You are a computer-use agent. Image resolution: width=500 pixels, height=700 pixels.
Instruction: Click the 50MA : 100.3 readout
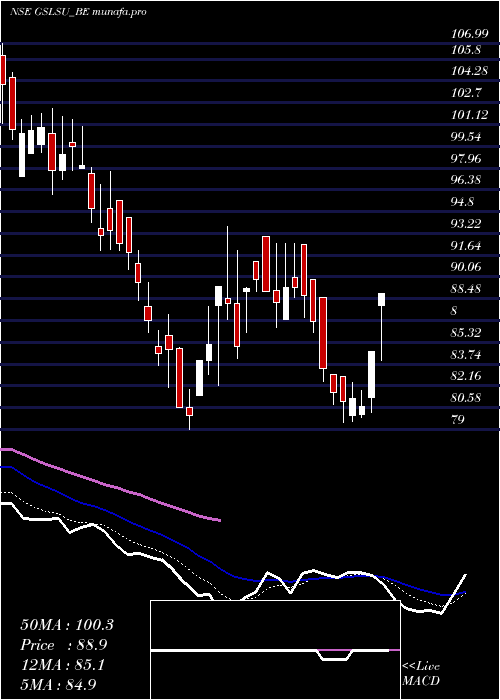(x=67, y=625)
